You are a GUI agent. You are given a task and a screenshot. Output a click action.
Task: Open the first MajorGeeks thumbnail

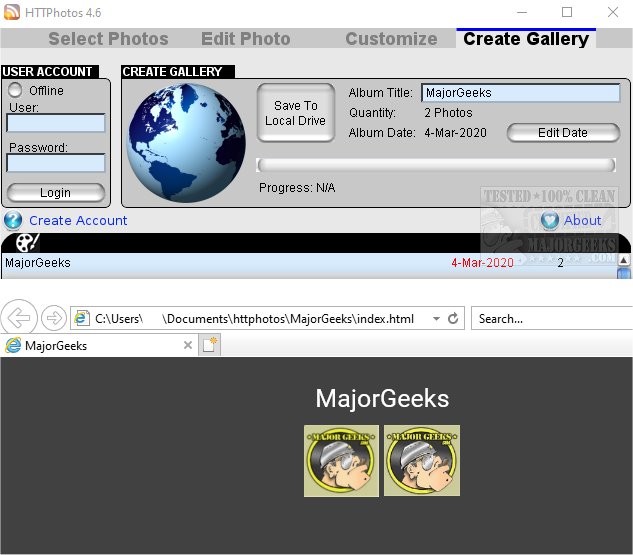pyautogui.click(x=341, y=461)
